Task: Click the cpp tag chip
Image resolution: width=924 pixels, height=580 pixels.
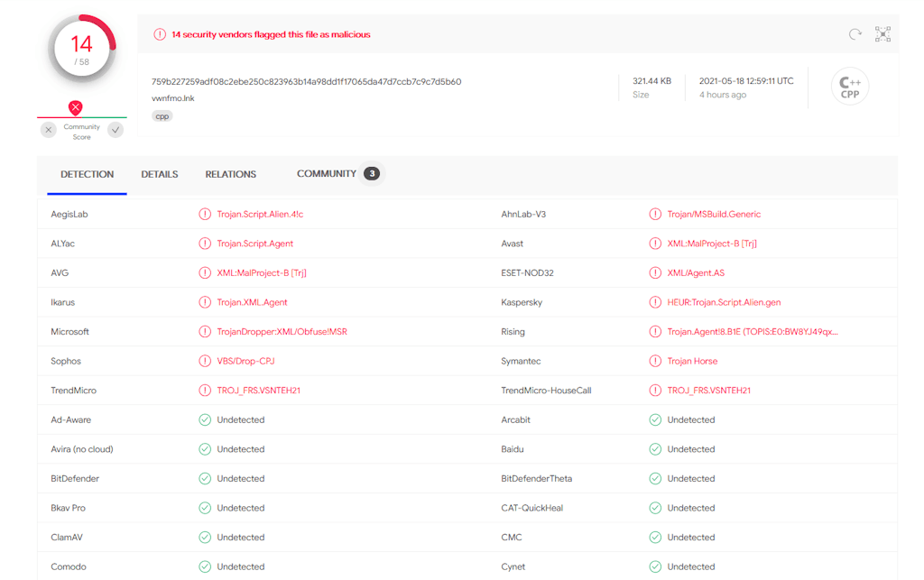Action: pos(162,116)
